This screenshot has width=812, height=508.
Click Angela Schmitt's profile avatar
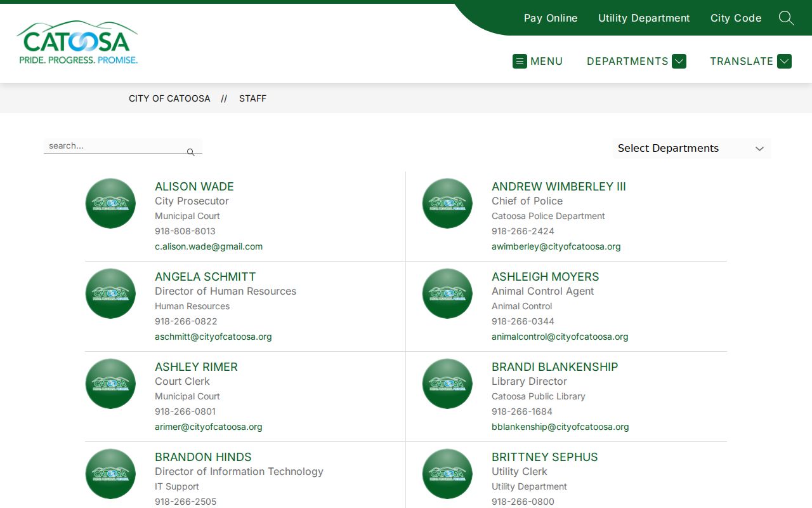[x=110, y=293]
